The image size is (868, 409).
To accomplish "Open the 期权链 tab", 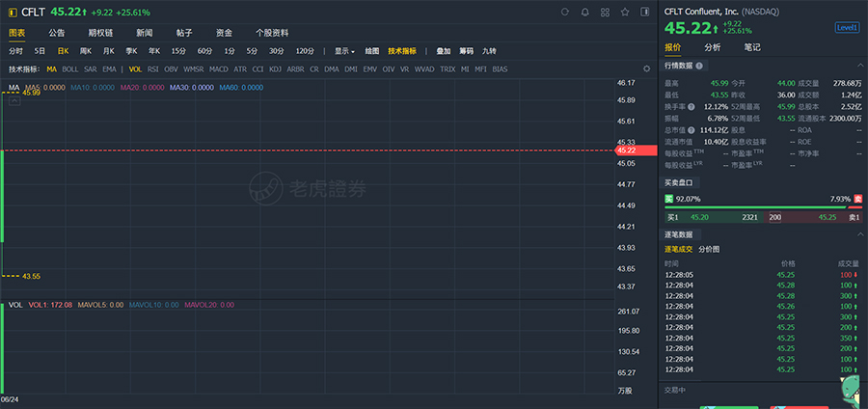I will point(100,33).
